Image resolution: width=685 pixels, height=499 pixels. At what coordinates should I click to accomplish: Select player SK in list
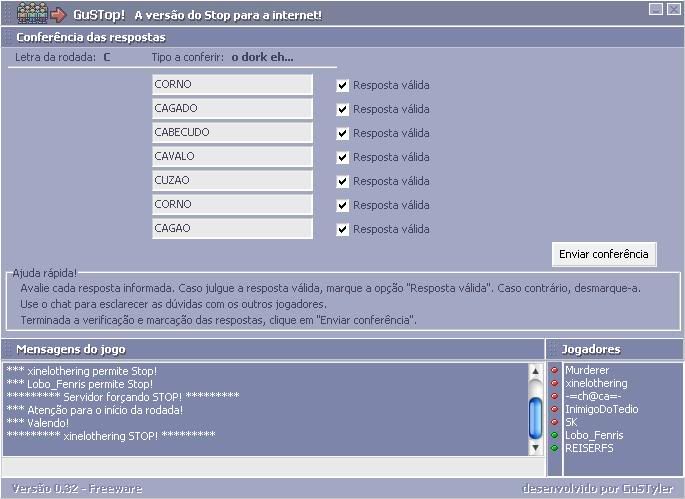[x=571, y=422]
